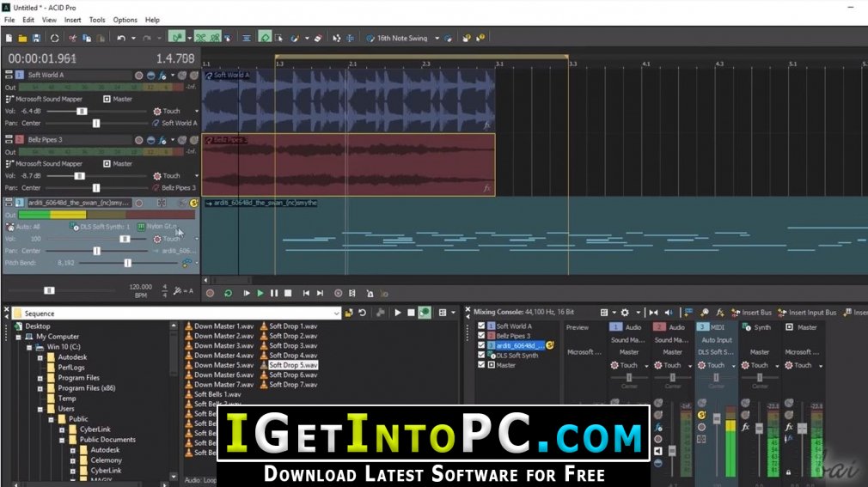Go to start in the transport bar

tap(306, 293)
